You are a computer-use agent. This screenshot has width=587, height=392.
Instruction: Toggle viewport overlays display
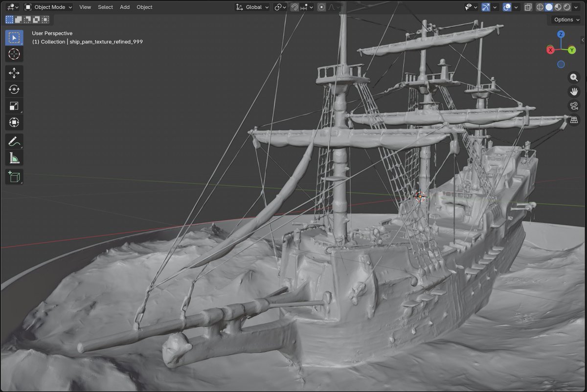click(507, 7)
